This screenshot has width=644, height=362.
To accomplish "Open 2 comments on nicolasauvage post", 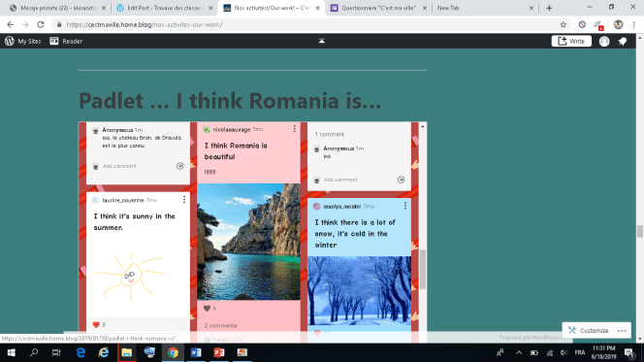I will [x=220, y=325].
